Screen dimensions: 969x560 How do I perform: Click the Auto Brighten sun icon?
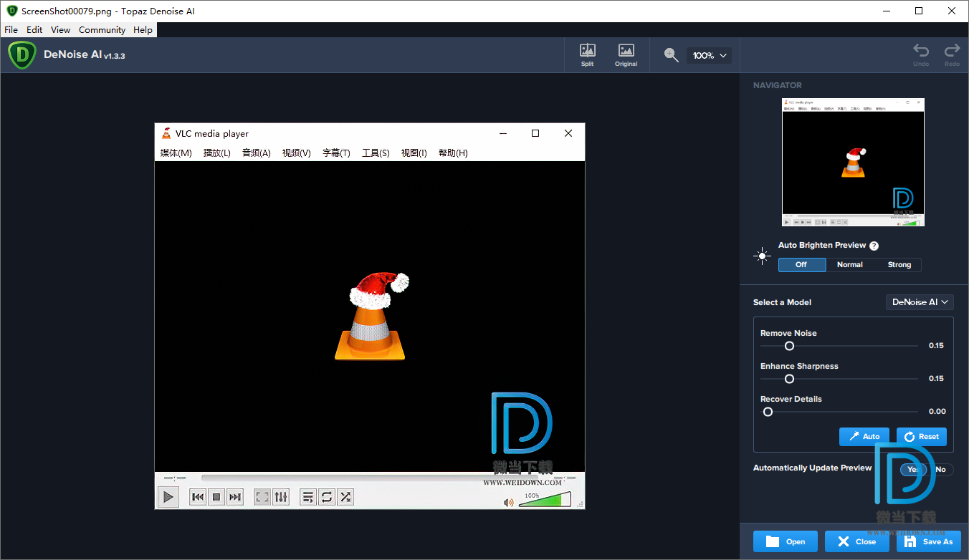[x=762, y=256]
